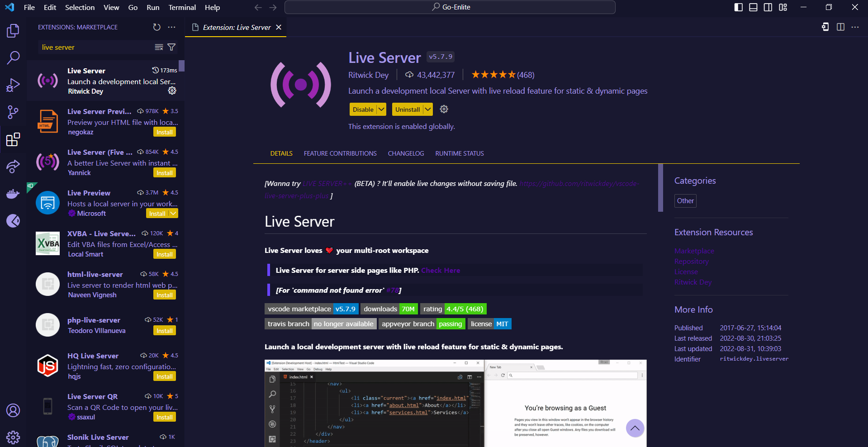
Task: Open Live Preview Install dropdown arrow
Action: [173, 214]
